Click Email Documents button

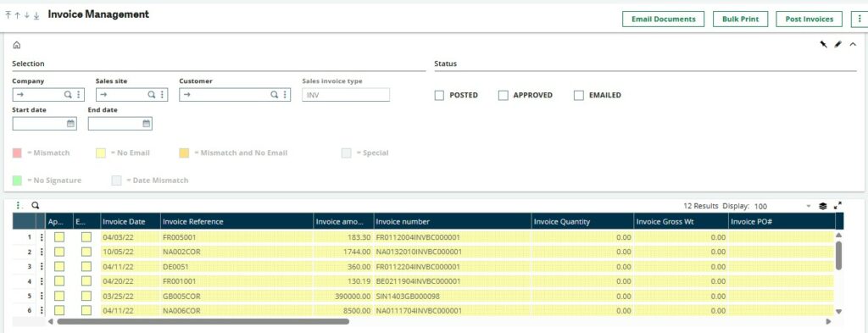(663, 19)
